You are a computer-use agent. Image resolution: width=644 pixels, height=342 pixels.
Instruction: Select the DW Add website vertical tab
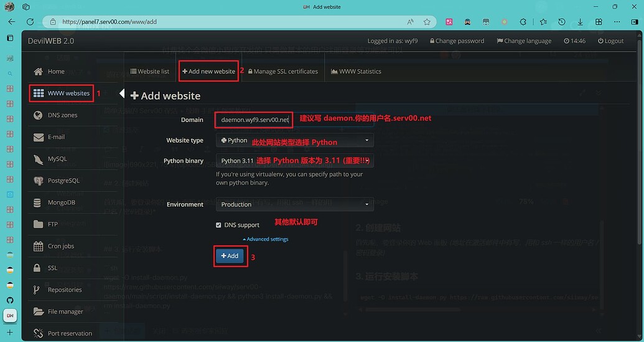pyautogui.click(x=10, y=316)
